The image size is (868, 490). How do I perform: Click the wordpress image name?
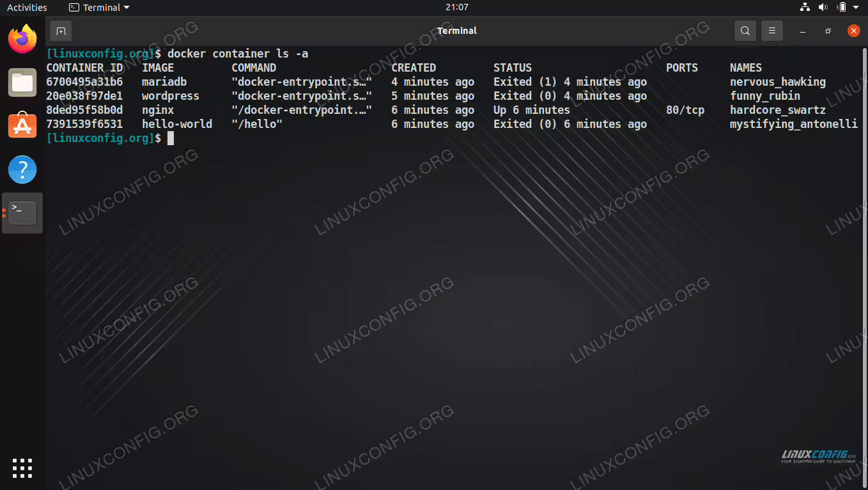[x=171, y=96]
